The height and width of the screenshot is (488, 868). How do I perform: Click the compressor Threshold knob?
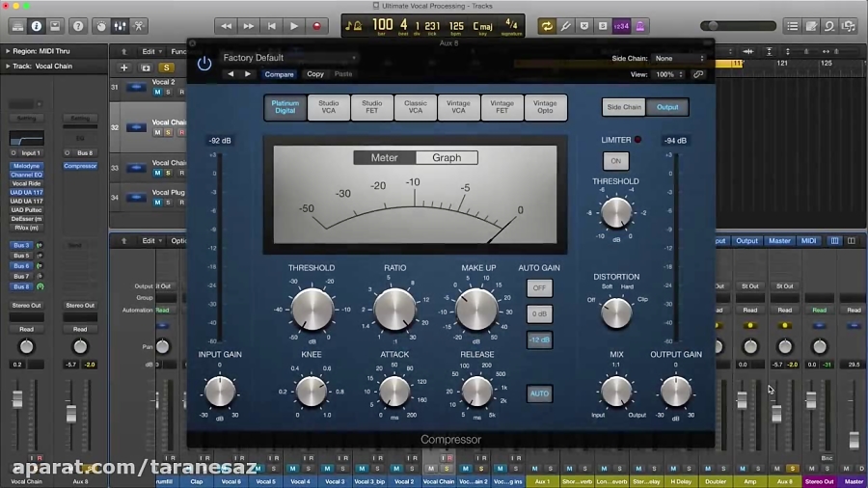point(312,310)
